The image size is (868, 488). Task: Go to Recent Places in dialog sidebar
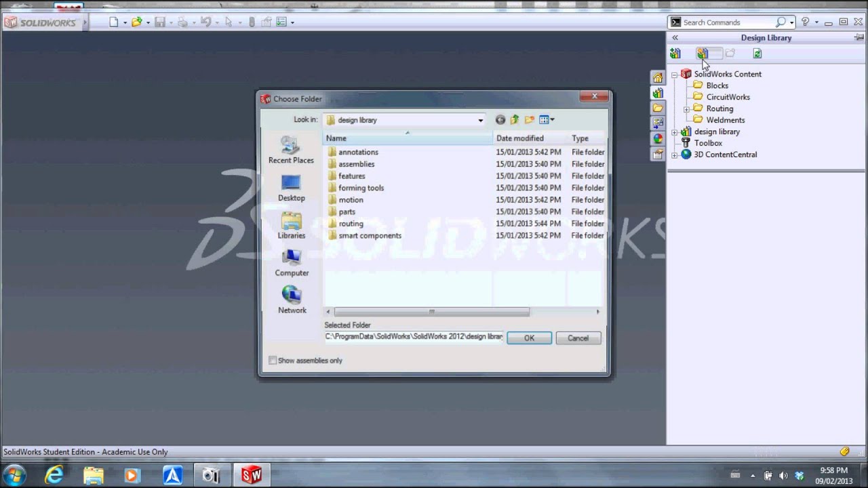click(x=291, y=150)
